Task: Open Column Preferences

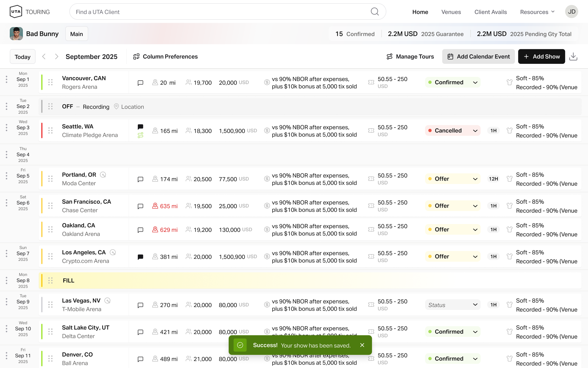Action: 166,57
